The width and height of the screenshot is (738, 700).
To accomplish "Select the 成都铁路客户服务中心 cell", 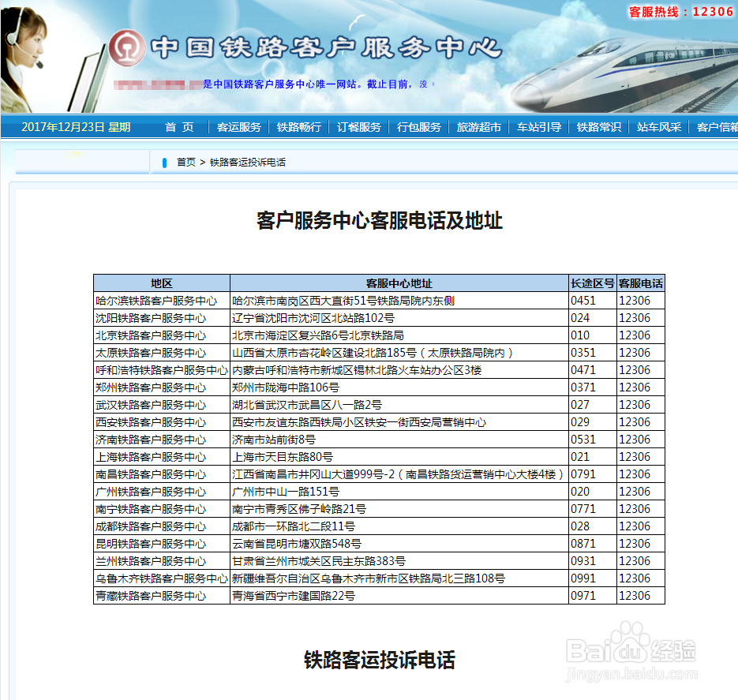I will tap(162, 527).
